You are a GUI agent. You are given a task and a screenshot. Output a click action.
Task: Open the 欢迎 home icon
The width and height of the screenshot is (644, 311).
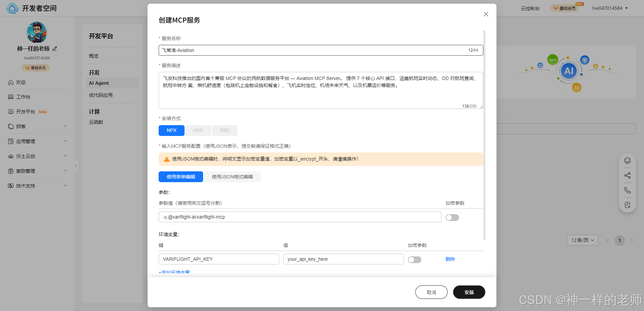(11, 82)
